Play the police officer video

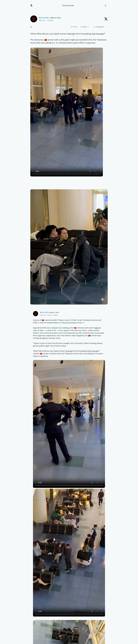tap(36, 482)
